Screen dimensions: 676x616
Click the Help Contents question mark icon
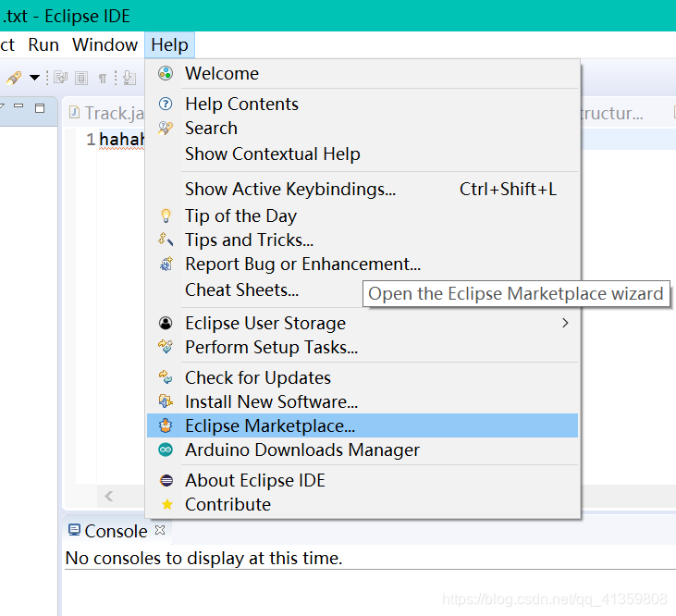166,104
